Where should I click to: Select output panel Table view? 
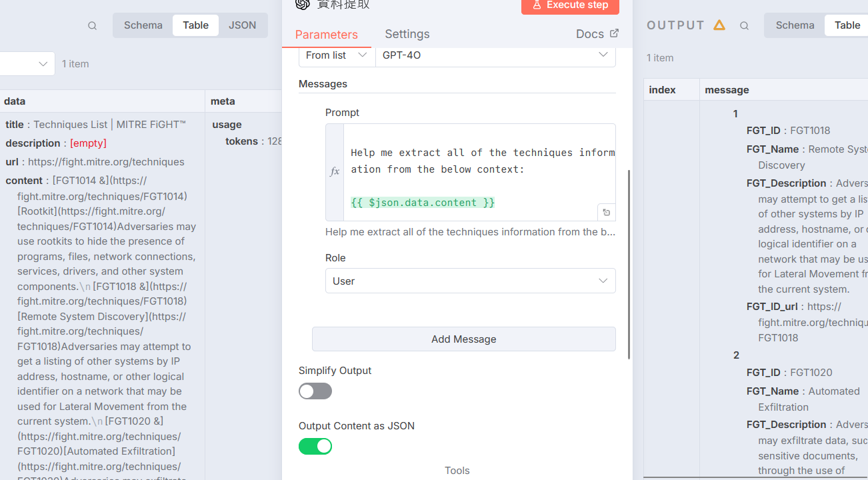coord(847,25)
